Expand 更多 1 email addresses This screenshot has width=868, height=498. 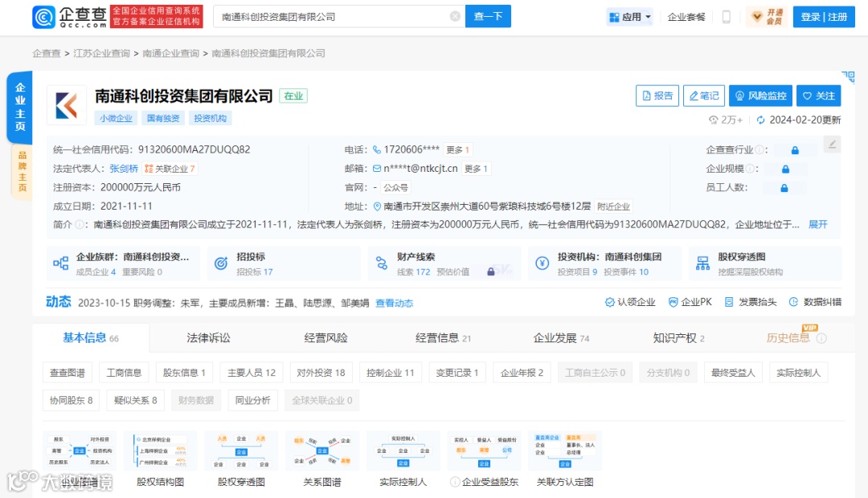(x=476, y=169)
